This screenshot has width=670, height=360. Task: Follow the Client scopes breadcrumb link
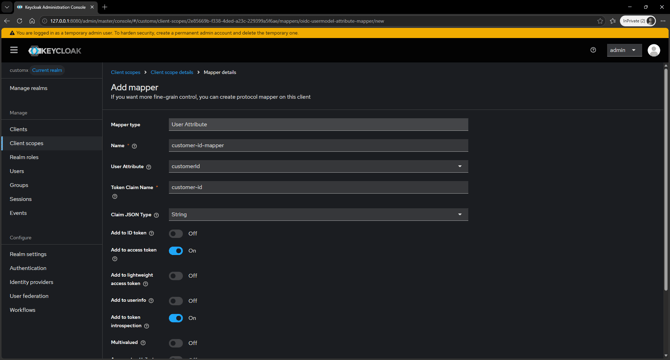coord(125,72)
